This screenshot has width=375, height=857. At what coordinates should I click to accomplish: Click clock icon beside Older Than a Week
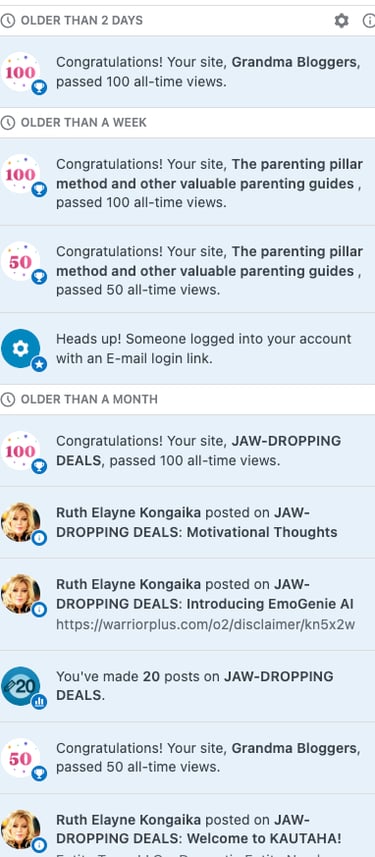click(x=8, y=122)
